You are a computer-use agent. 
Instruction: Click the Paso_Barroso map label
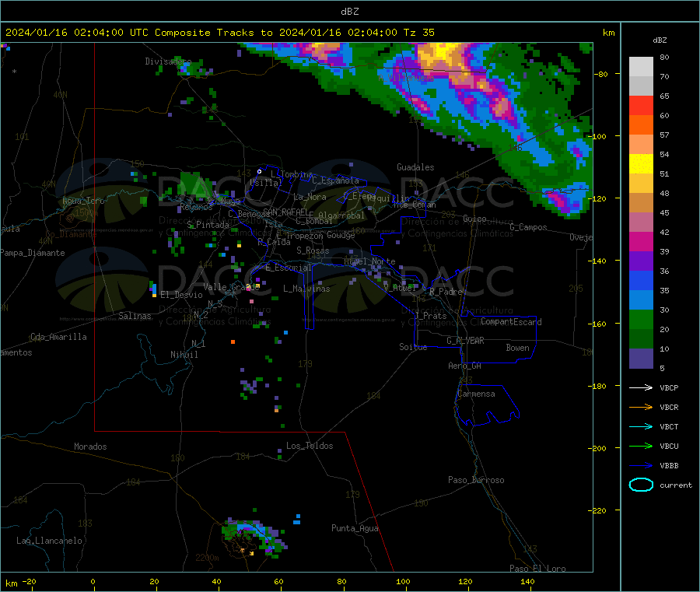pos(476,481)
